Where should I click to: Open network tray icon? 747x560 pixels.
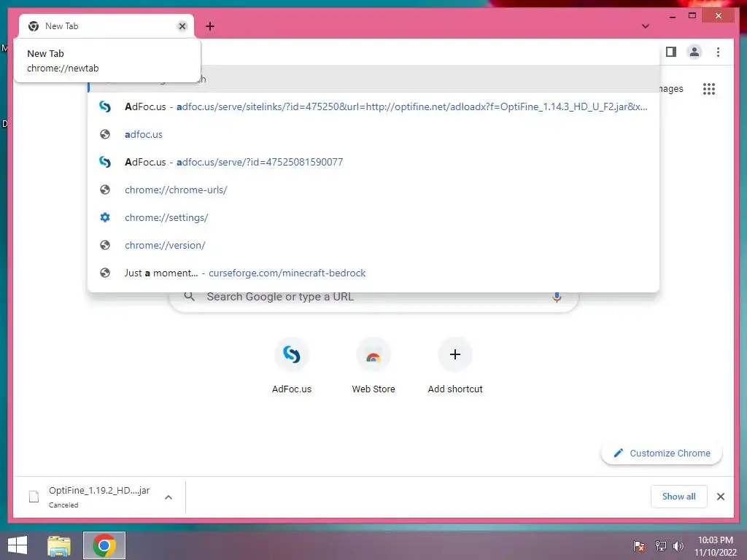pyautogui.click(x=660, y=546)
